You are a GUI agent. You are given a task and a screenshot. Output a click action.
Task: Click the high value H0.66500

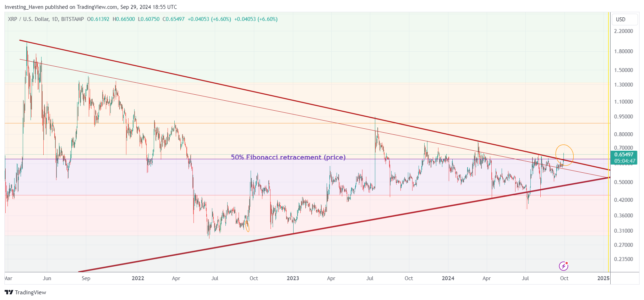(124, 19)
